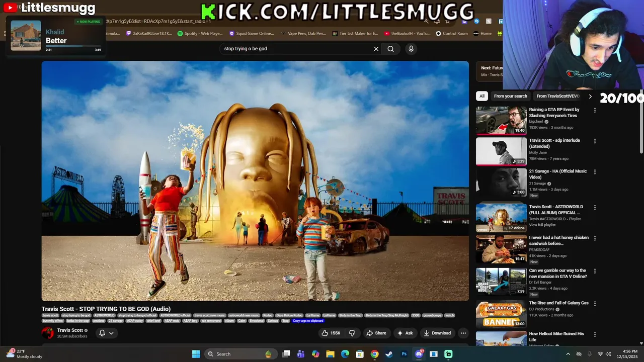Open Windows Start menu

(196, 354)
